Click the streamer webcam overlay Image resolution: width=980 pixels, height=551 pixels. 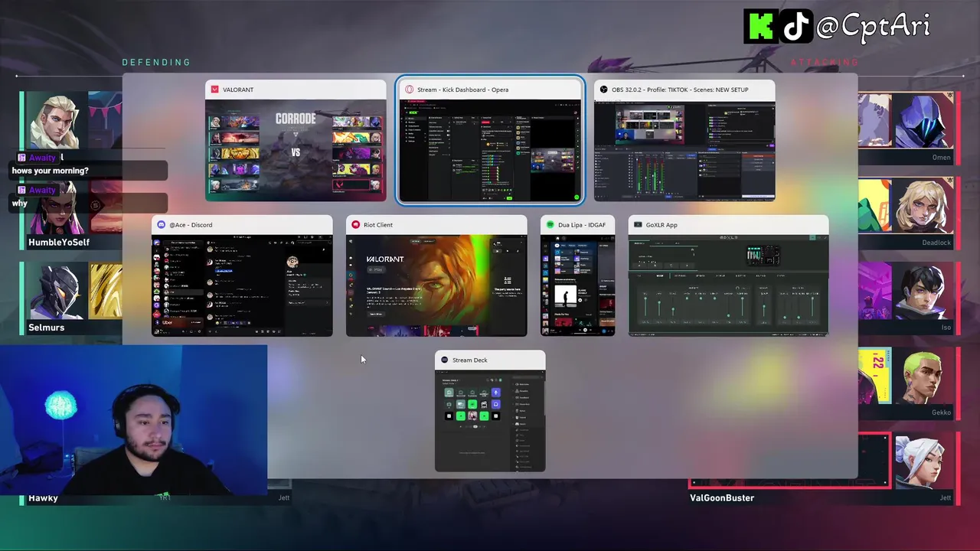pos(134,421)
